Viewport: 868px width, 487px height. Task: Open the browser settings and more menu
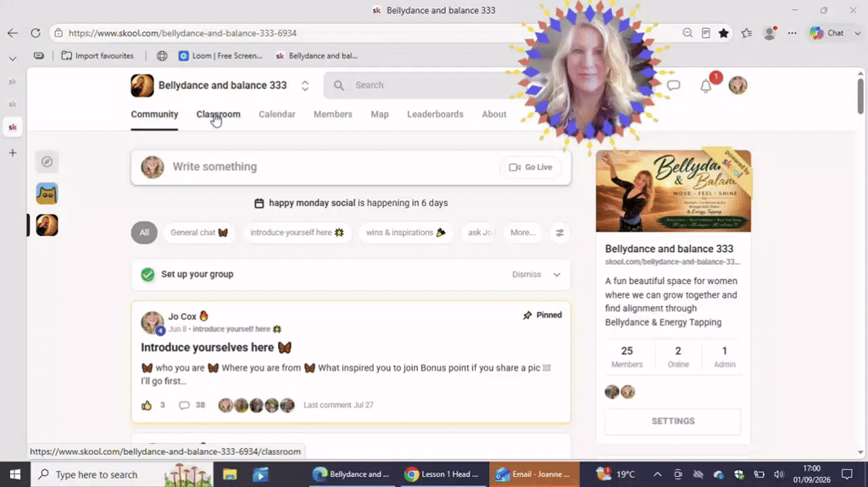[x=793, y=33]
